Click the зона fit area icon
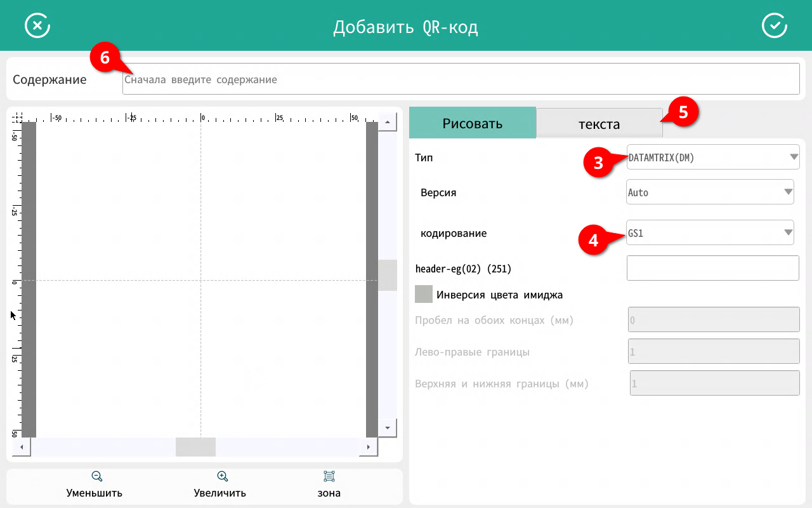The image size is (812, 508). click(329, 477)
